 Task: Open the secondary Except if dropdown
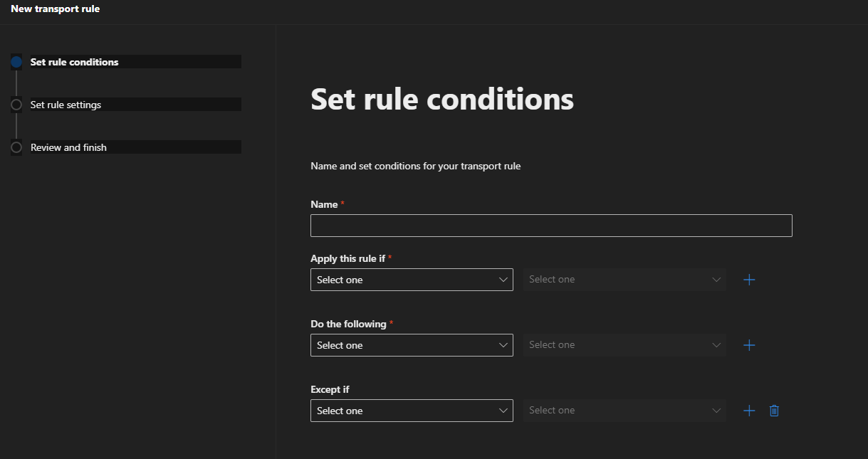[x=625, y=411]
